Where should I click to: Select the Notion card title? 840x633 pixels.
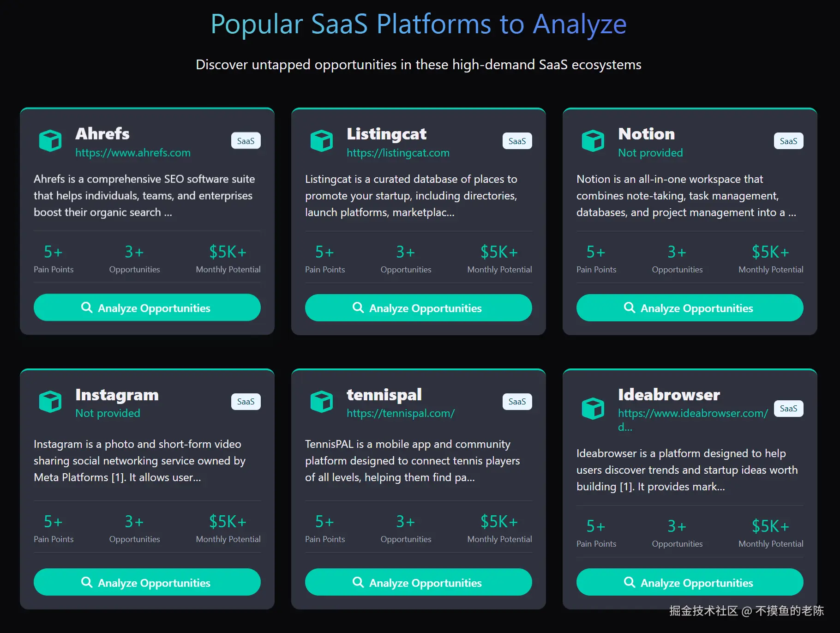646,134
